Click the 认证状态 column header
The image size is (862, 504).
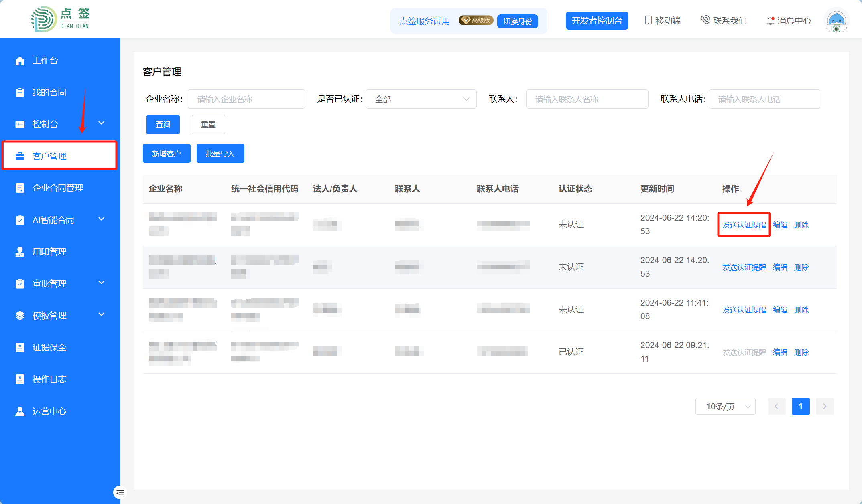575,189
